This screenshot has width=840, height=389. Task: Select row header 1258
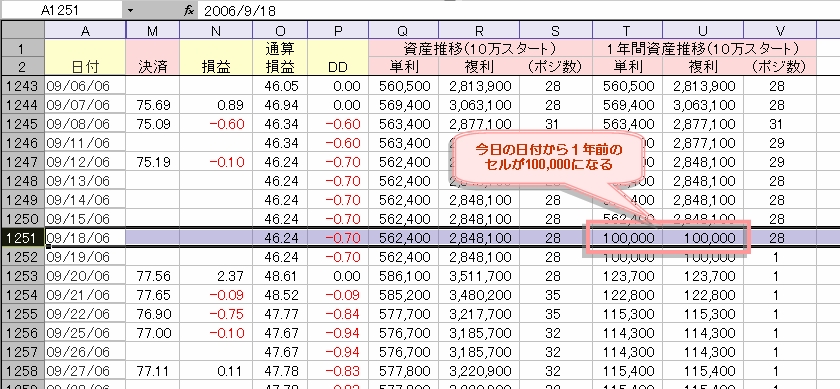pos(22,371)
